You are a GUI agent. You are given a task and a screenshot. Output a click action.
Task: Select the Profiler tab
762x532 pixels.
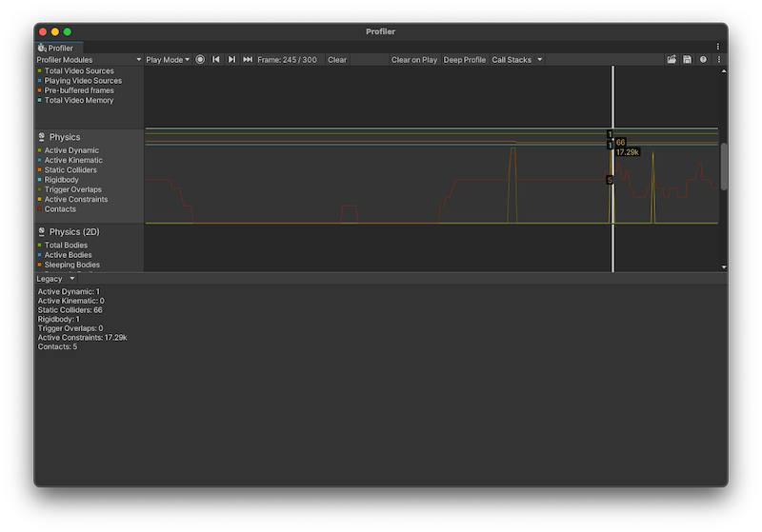tap(55, 48)
